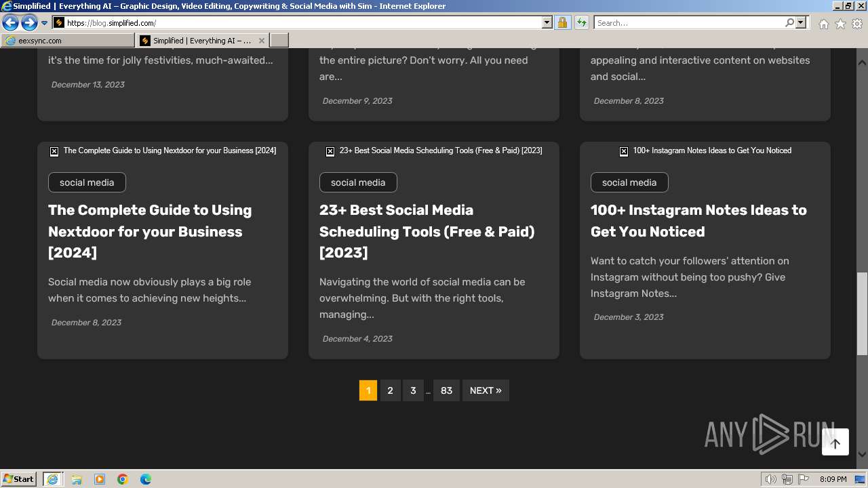Click social media tag on Nextdoor card
This screenshot has width=868, height=488.
87,182
